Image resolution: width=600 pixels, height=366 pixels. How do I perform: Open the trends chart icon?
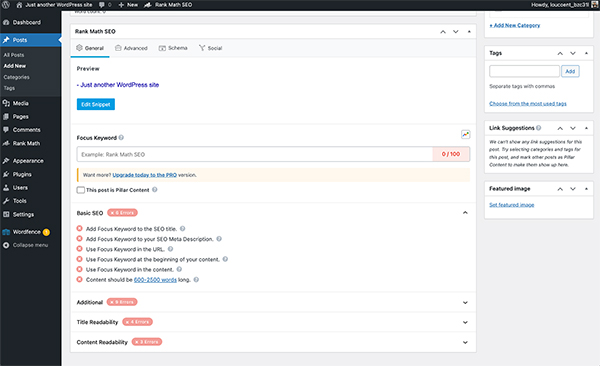pyautogui.click(x=465, y=134)
